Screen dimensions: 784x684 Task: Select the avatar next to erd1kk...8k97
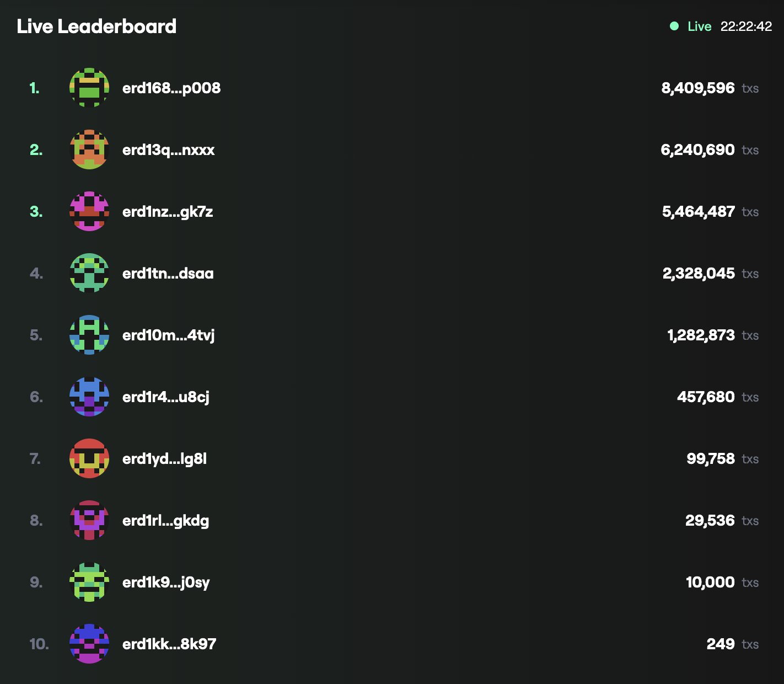[89, 644]
